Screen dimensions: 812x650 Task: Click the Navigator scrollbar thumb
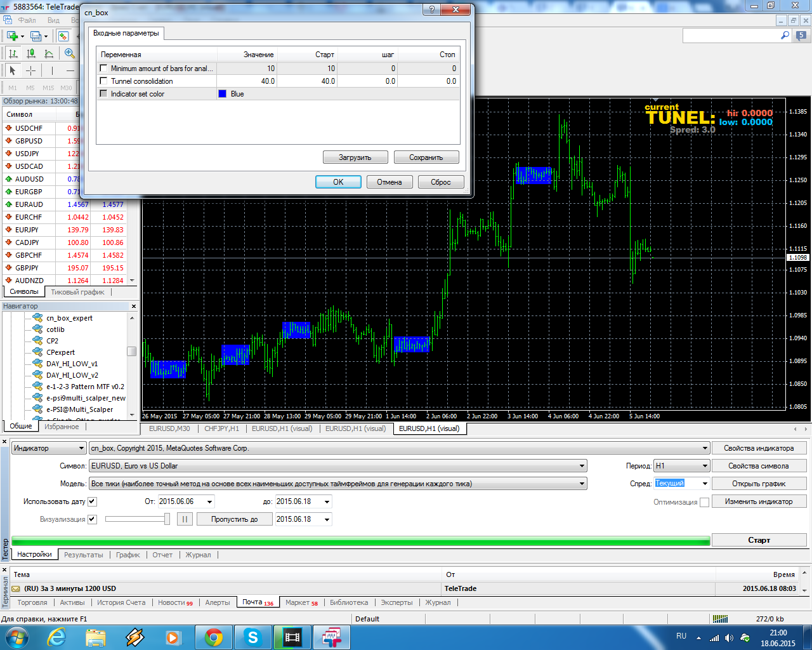[131, 352]
